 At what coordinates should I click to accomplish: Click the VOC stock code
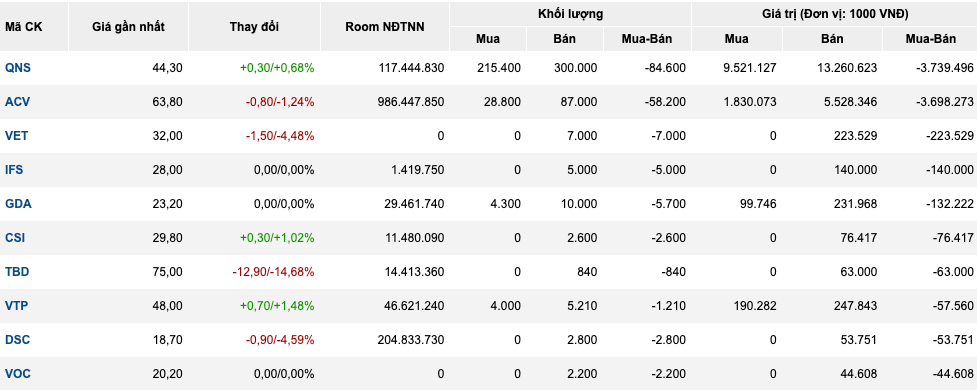coord(17,374)
